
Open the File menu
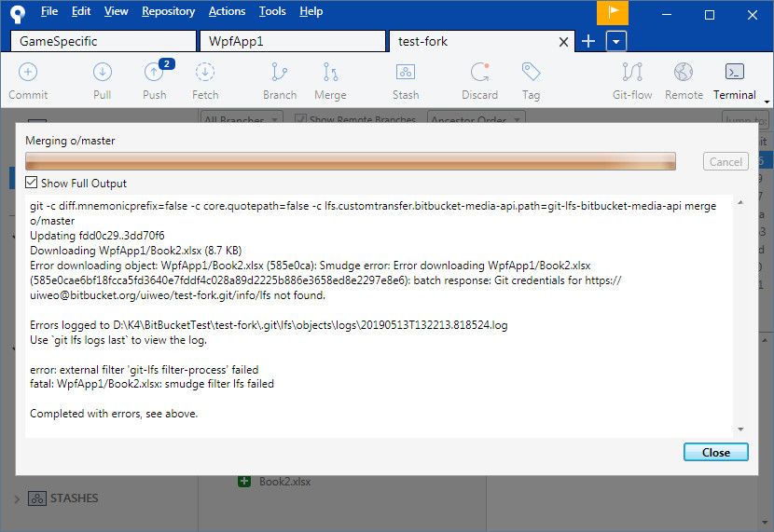(49, 11)
